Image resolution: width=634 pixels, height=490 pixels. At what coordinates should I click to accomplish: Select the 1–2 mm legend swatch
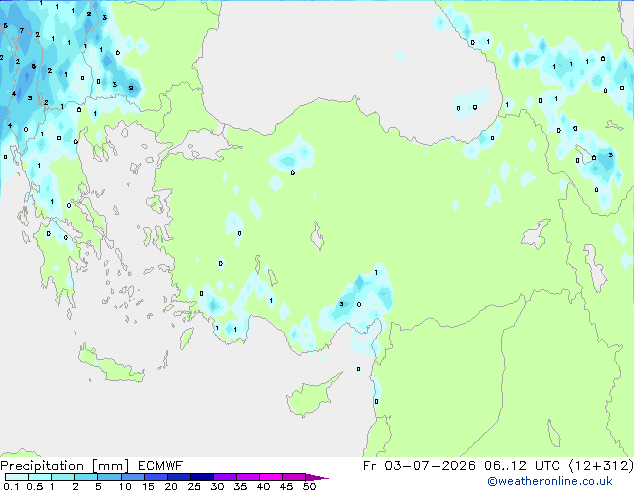tap(63, 477)
